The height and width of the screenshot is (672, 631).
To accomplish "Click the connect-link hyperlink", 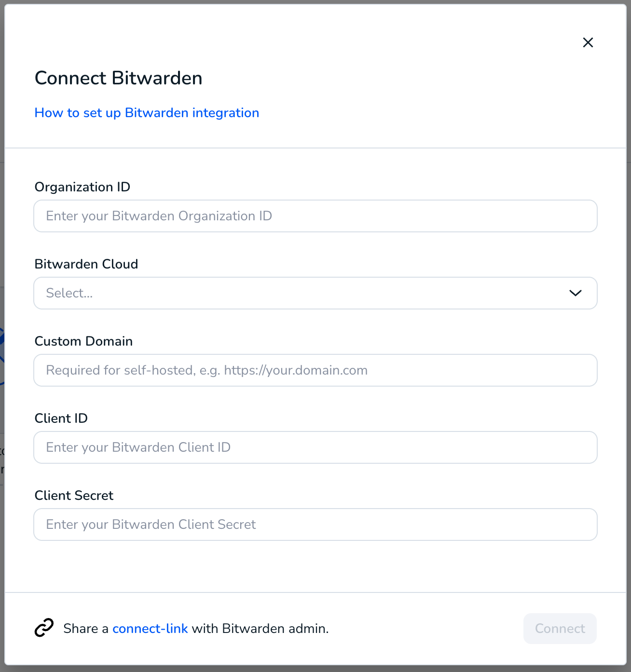I will [150, 628].
